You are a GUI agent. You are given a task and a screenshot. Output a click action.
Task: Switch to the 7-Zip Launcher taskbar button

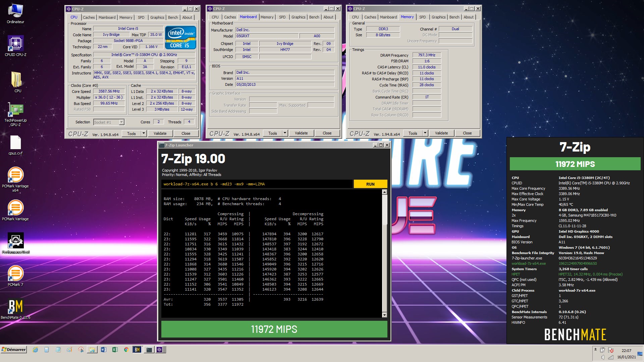[x=149, y=350]
